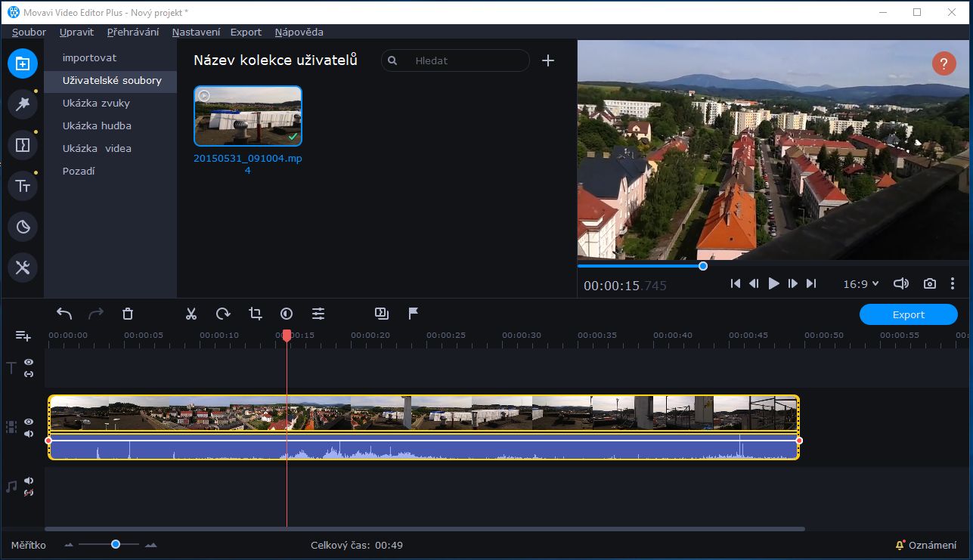Split the clip with the Scissors tool
This screenshot has height=560, width=973.
click(191, 313)
